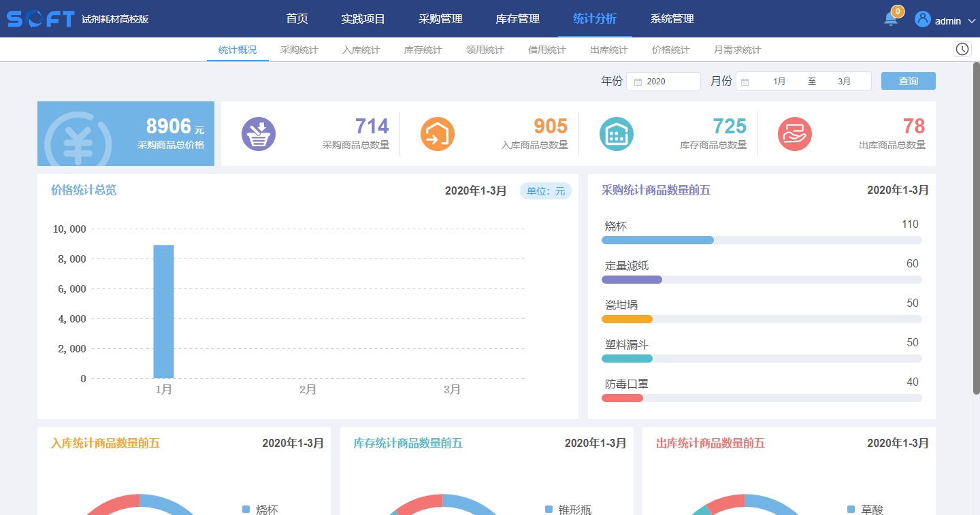Click the yellow currency icon on 采购商品总价格 card
Image resolution: width=980 pixels, height=515 pixels.
pyautogui.click(x=77, y=133)
